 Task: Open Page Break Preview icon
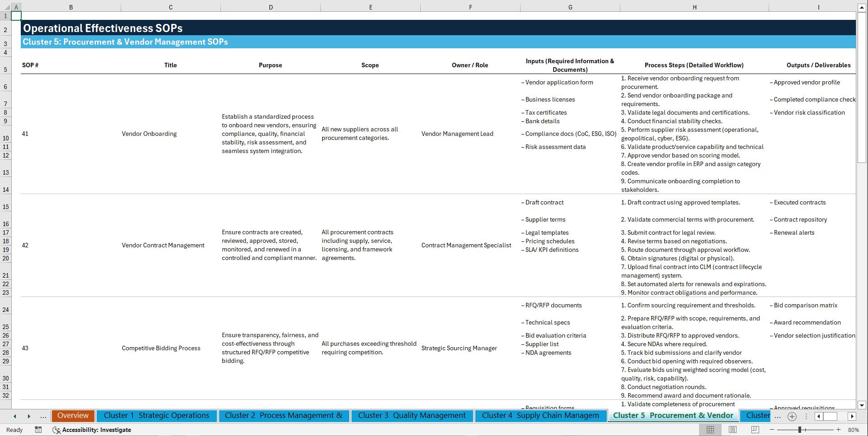pos(754,430)
